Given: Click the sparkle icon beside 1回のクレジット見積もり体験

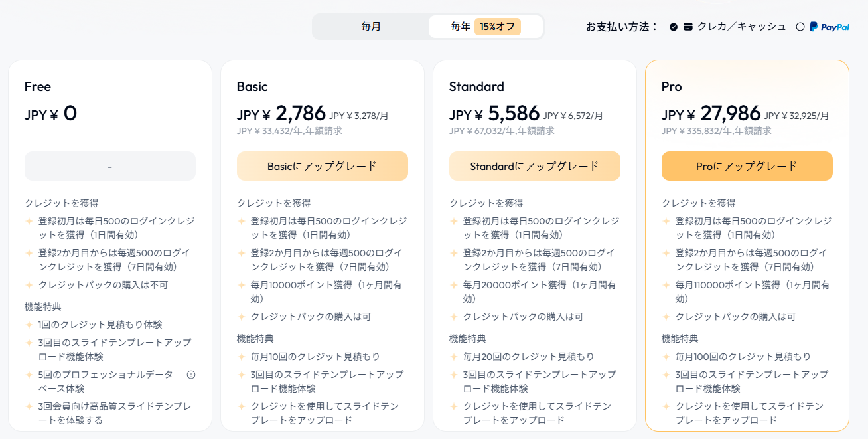Looking at the screenshot, I should tap(29, 325).
